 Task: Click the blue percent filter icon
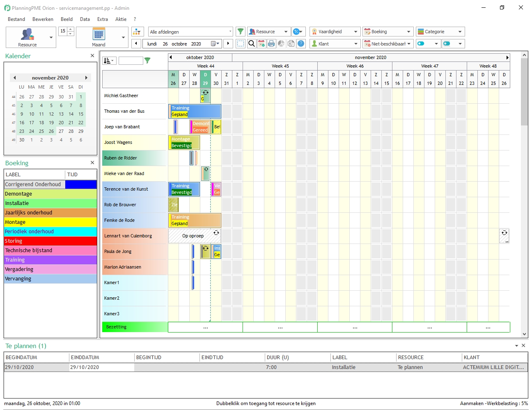[x=298, y=32]
